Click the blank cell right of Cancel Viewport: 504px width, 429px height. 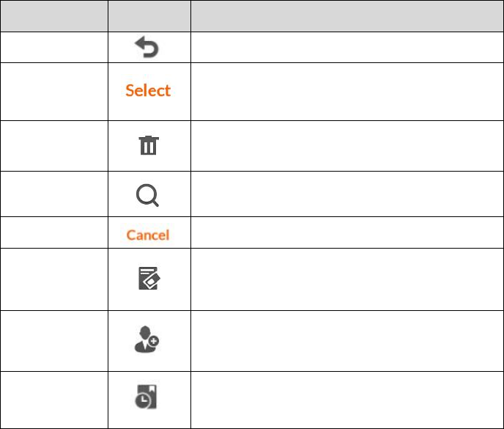coord(346,232)
